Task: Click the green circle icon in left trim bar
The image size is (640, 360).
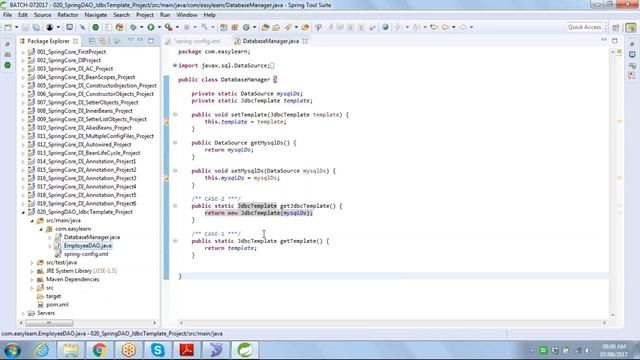Action: pos(8,65)
